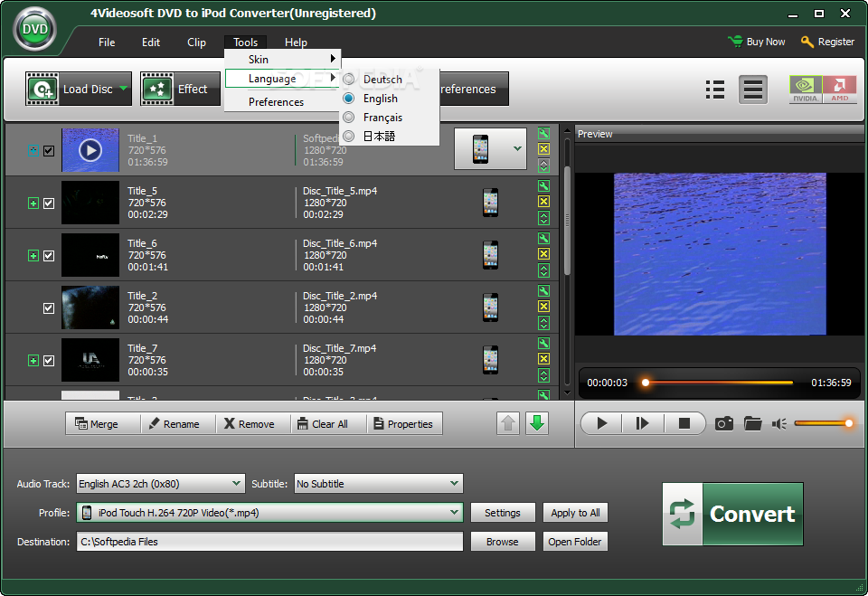
Task: Move item down with green arrow
Action: pos(537,424)
